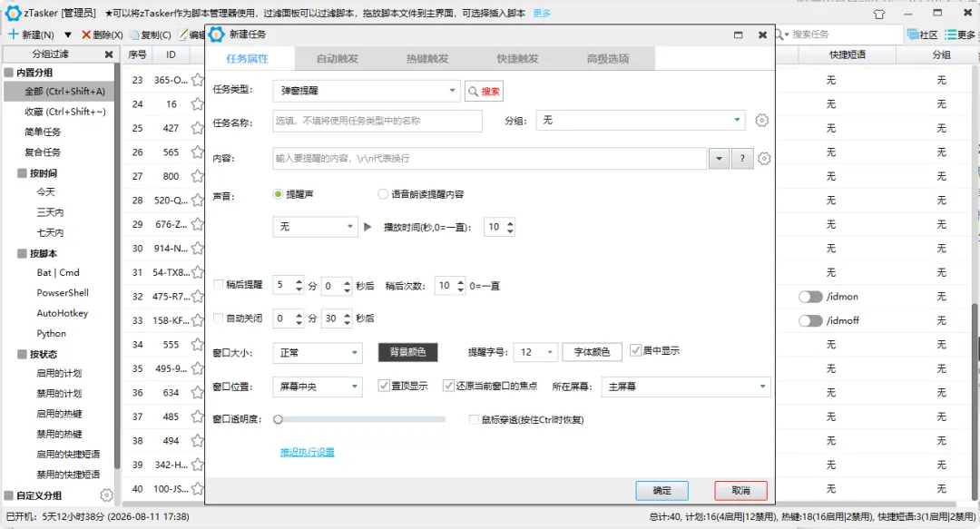Enable the 自动关闭 checkbox
This screenshot has height=529, width=980.
pyautogui.click(x=218, y=318)
